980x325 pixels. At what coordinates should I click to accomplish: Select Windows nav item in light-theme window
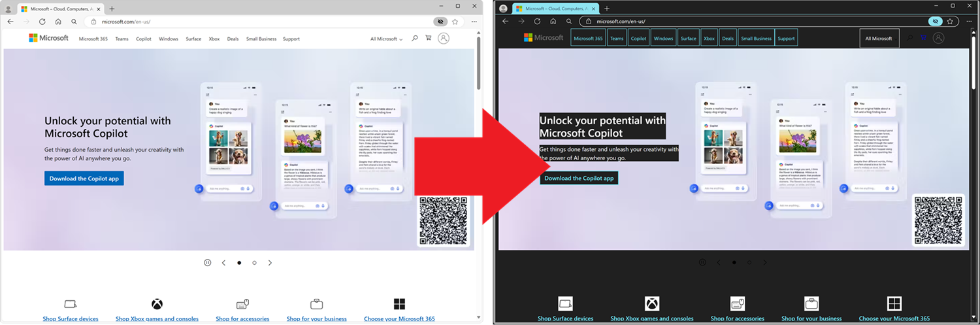pyautogui.click(x=169, y=39)
